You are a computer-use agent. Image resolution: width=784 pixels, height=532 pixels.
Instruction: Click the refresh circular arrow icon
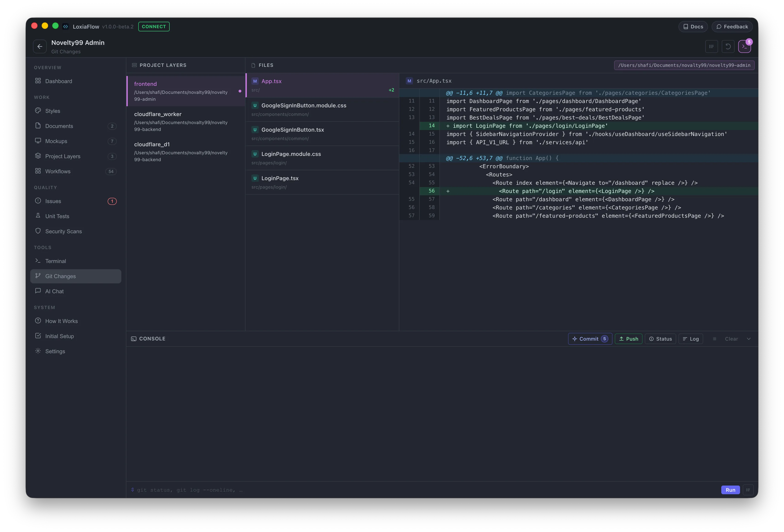(x=728, y=46)
